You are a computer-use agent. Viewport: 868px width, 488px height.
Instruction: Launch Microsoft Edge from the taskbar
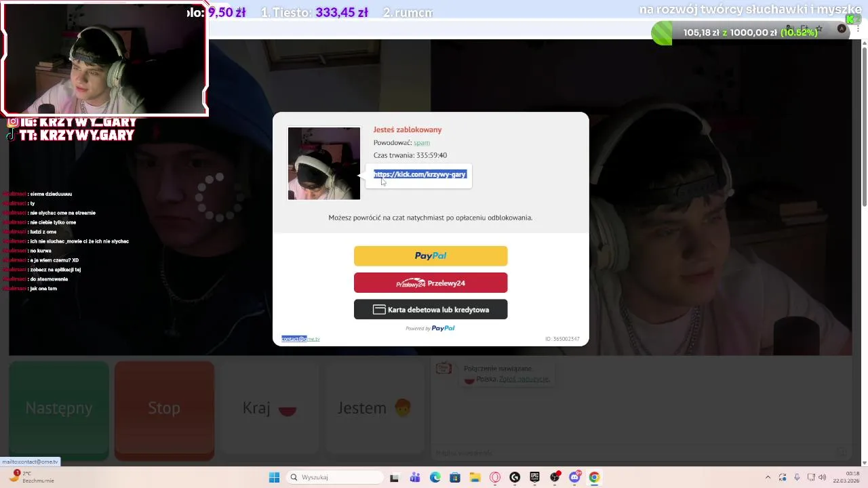pos(435,477)
